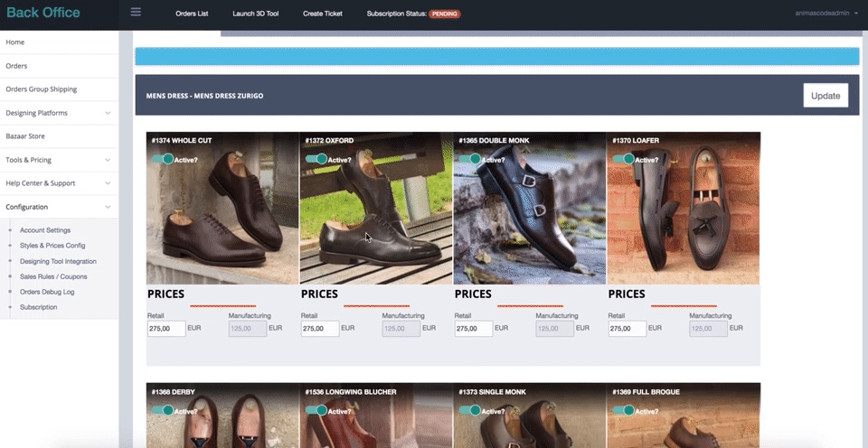
Task: Open Bazaar Store from sidebar
Action: [x=25, y=136]
